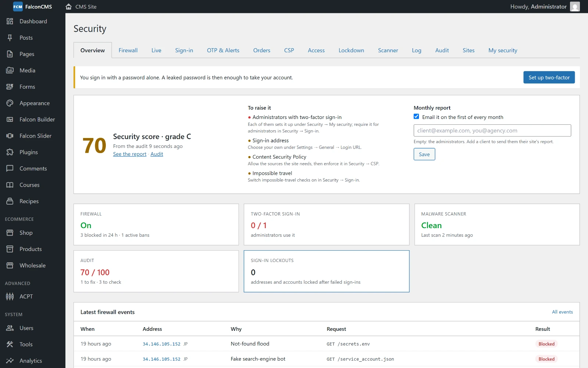Click the Users icon
Screen dimensions: 588x368
[x=10, y=328]
